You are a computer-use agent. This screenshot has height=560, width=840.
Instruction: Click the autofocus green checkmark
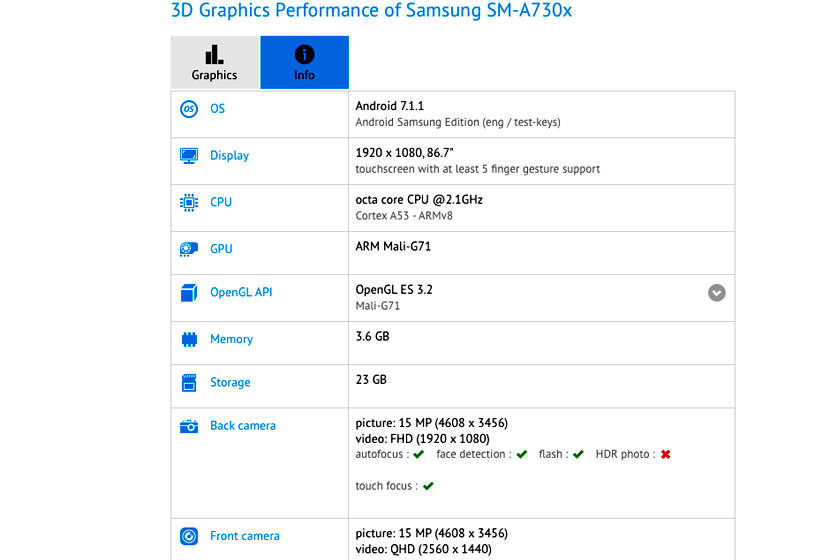(419, 454)
